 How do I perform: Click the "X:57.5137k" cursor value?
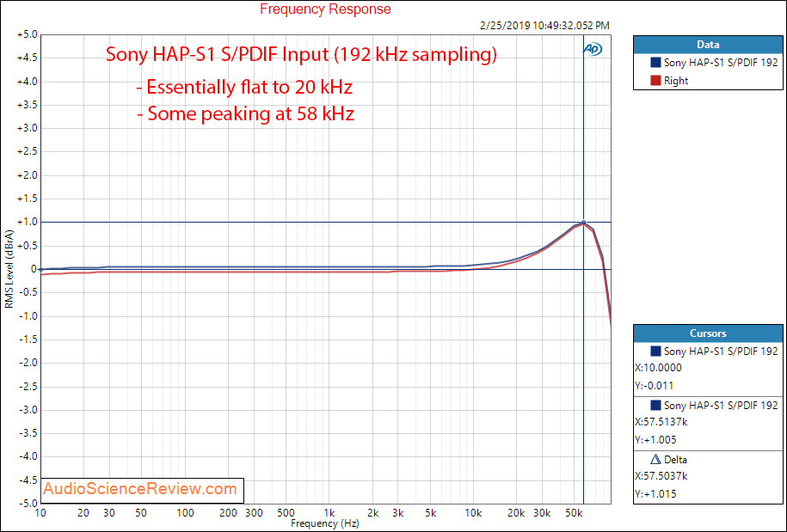[661, 422]
